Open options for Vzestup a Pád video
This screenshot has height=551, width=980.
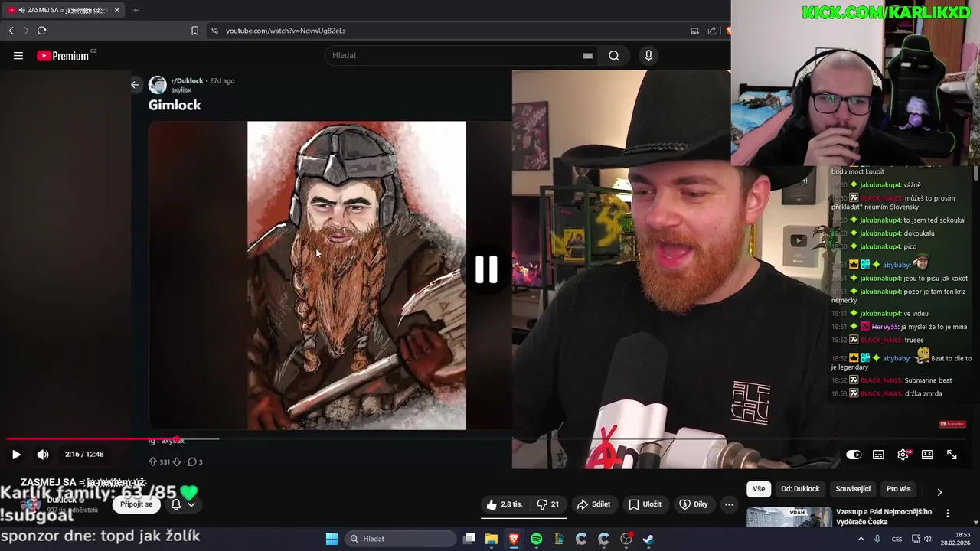tap(948, 514)
